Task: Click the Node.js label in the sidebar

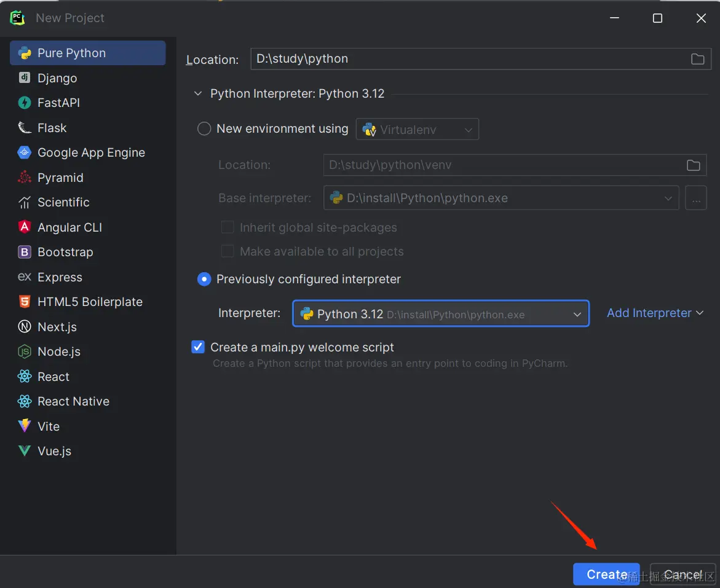Action: [59, 351]
